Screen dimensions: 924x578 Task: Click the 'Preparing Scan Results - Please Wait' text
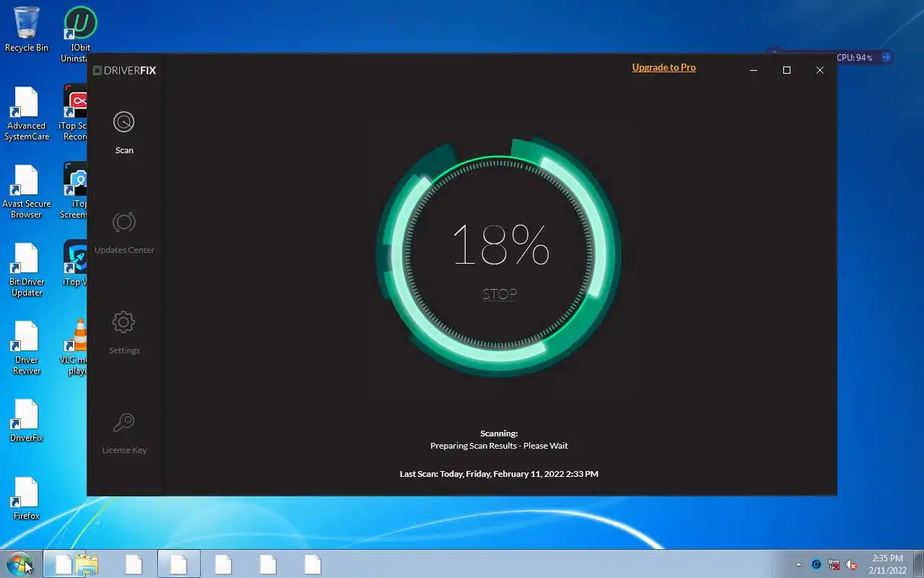499,446
